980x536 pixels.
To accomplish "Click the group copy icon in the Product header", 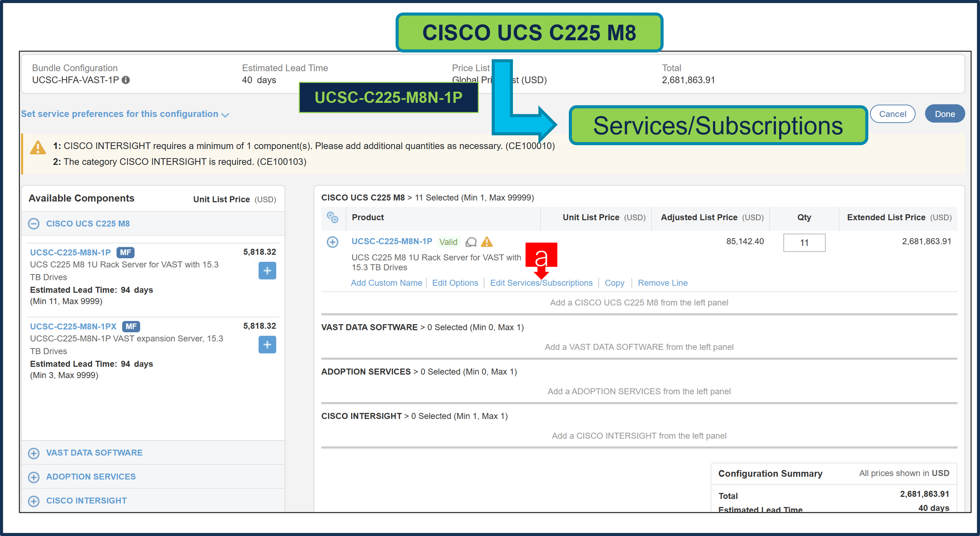I will coord(333,218).
